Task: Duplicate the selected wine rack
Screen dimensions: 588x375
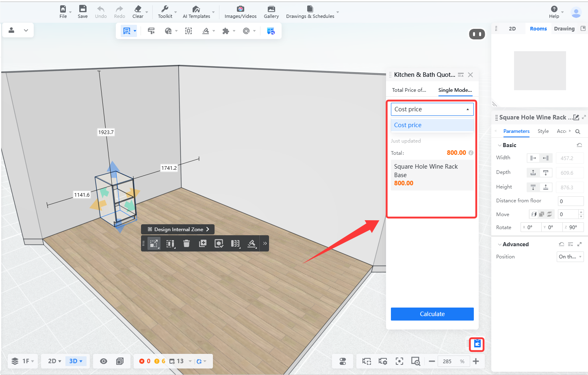Action: (x=203, y=243)
